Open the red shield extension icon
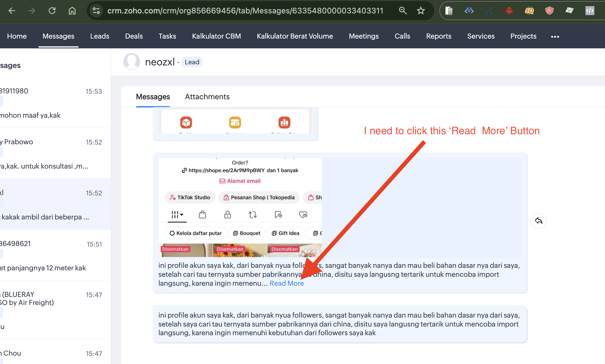This screenshot has width=605, height=364. tap(549, 11)
